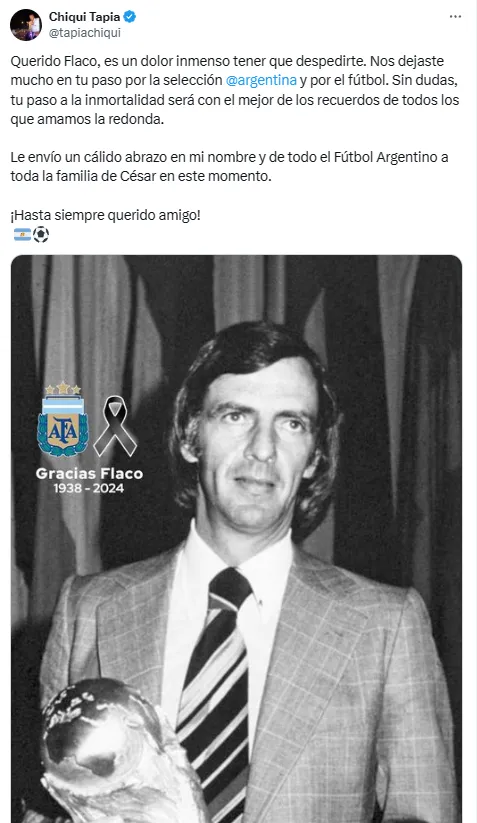Click Chiqui Tapia's profile avatar

(x=26, y=25)
